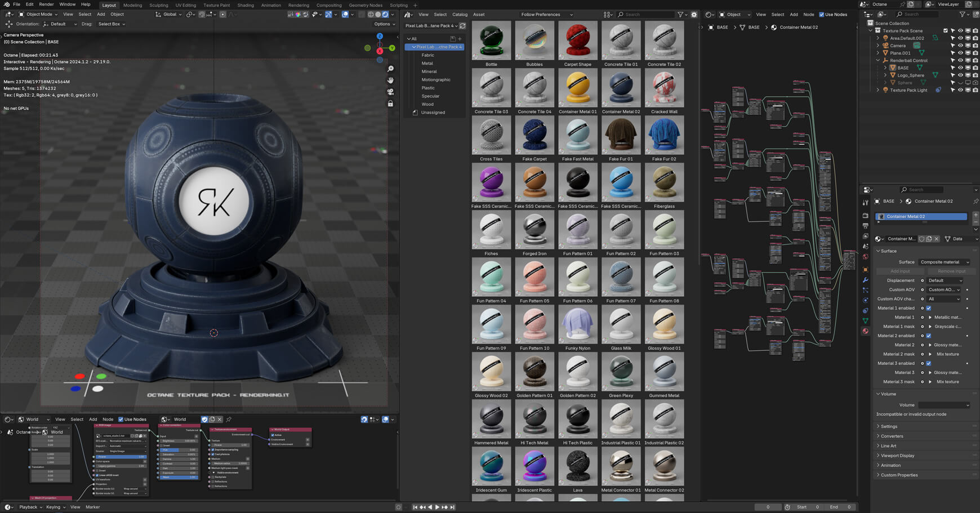980x513 pixels.
Task: Click the pin icon in material properties header
Action: click(x=975, y=201)
